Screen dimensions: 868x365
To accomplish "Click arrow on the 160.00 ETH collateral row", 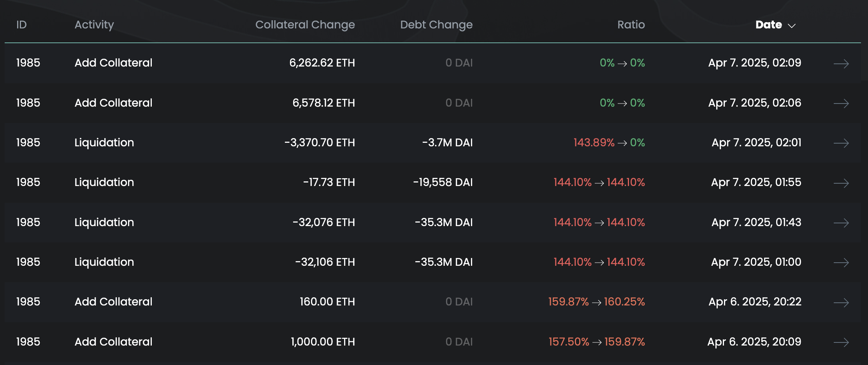I will 841,302.
